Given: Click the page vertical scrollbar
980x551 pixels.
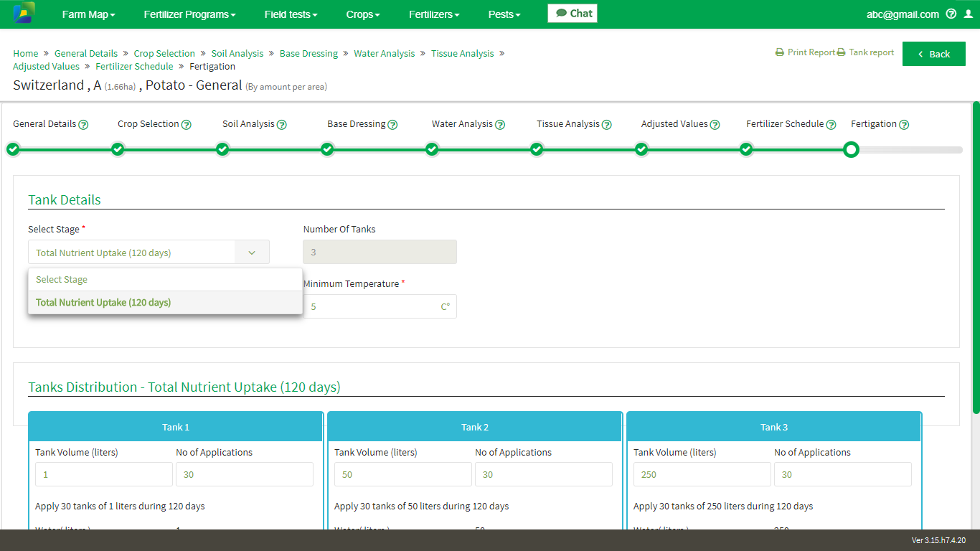Looking at the screenshot, I should [x=976, y=258].
